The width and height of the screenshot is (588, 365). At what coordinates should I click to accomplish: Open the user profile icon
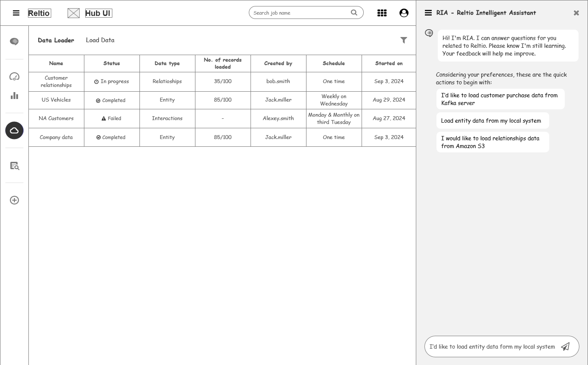click(404, 13)
